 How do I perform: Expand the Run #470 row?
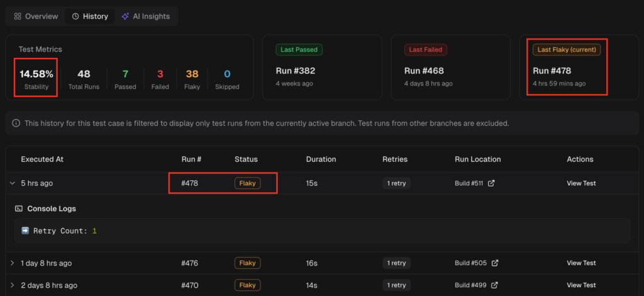[12, 285]
